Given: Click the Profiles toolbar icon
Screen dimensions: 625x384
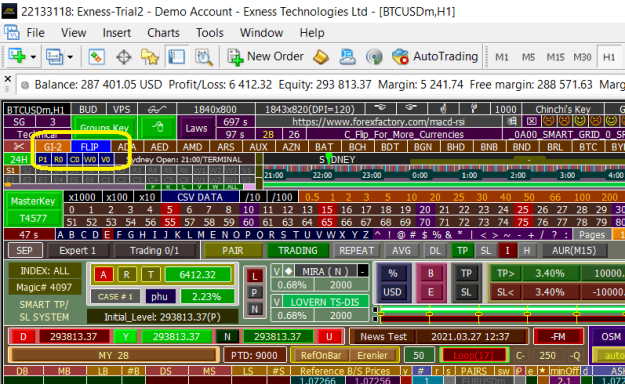Looking at the screenshot, I should coord(54,57).
